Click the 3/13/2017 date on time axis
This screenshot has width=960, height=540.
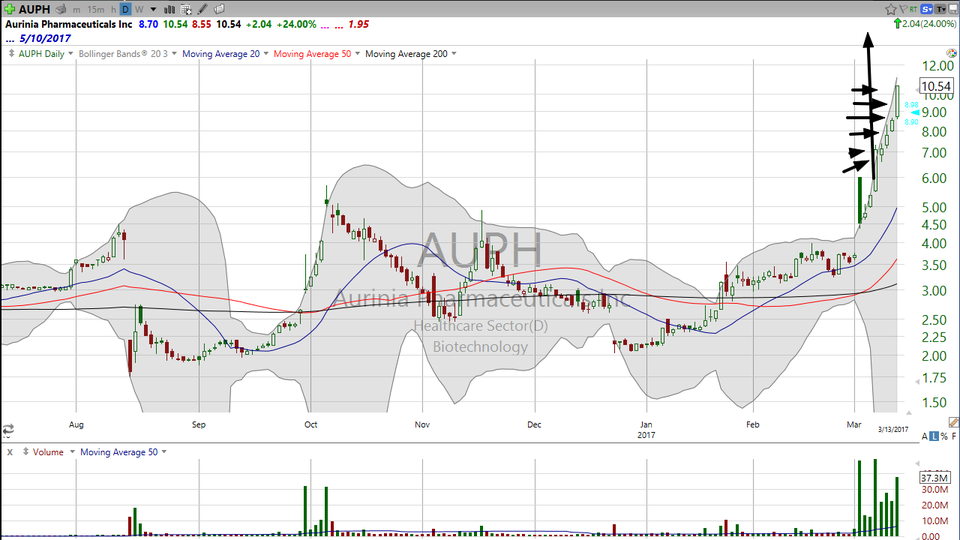(x=893, y=429)
